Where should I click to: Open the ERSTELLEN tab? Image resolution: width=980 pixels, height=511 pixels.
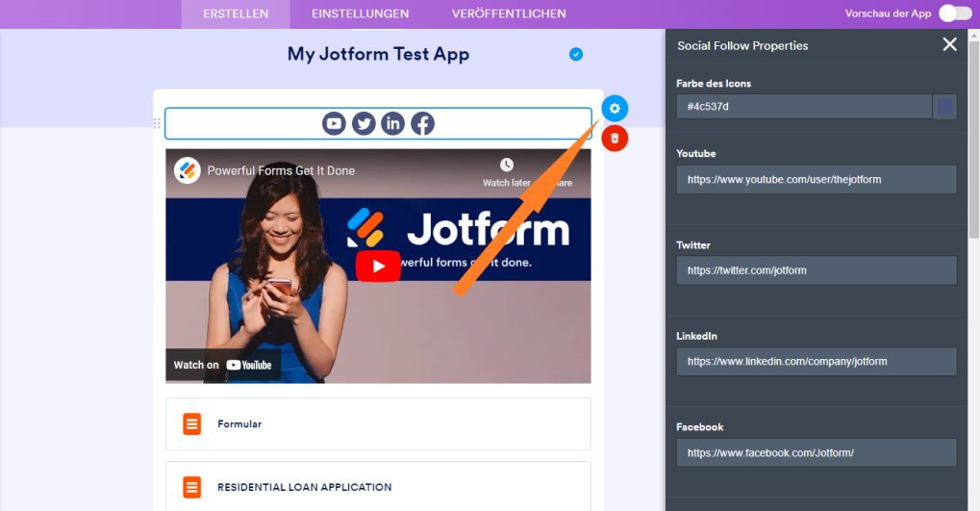tap(236, 13)
